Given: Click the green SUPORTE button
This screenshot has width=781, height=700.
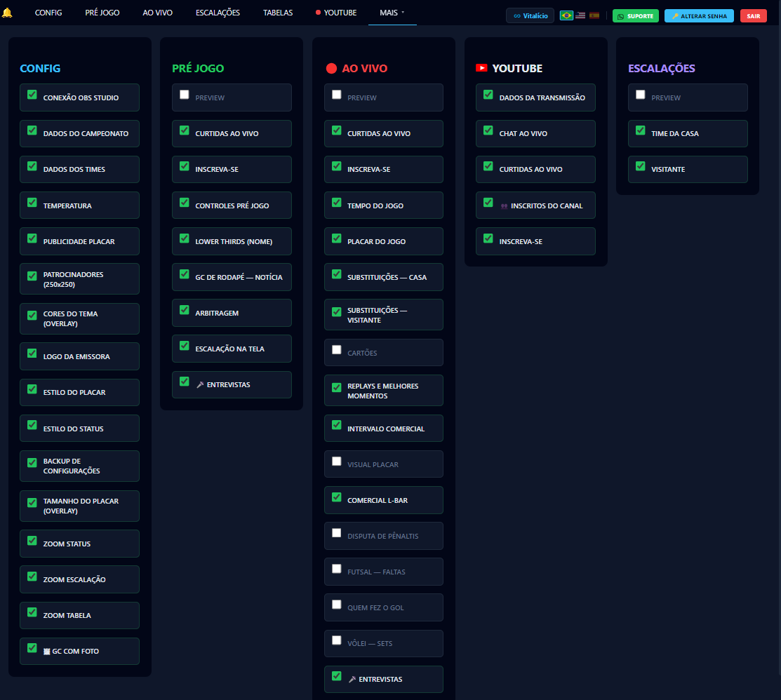Looking at the screenshot, I should tap(636, 16).
